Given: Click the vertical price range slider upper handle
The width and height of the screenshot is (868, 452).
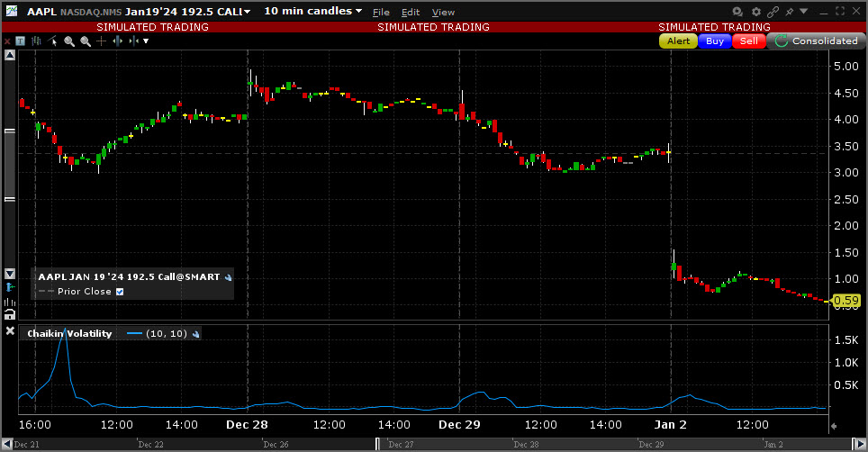Looking at the screenshot, I should [9, 131].
